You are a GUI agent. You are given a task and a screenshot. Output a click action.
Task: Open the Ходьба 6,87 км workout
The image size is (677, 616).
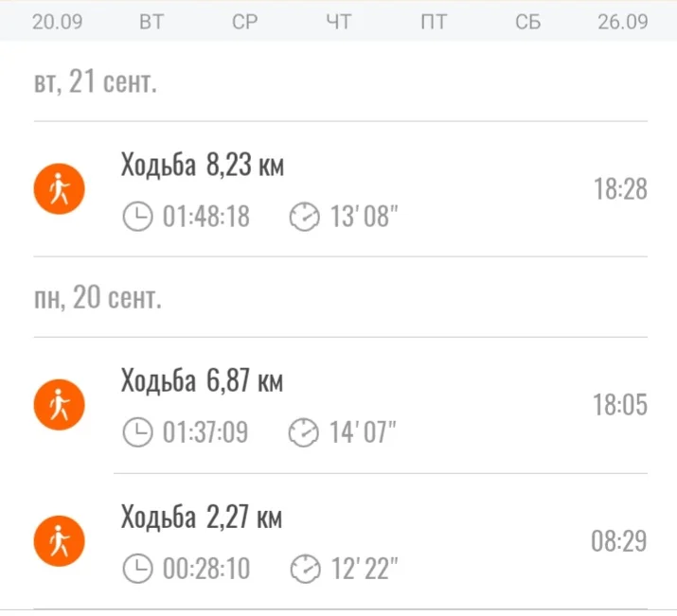click(202, 381)
